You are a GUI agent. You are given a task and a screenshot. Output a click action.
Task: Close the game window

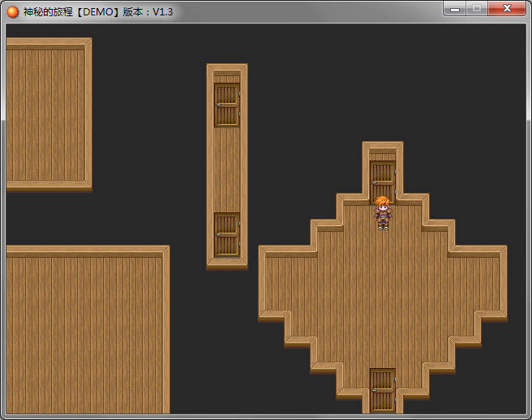point(508,9)
